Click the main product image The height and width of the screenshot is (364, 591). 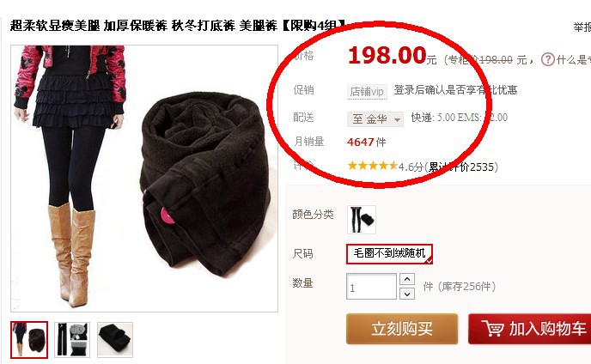coord(144,179)
